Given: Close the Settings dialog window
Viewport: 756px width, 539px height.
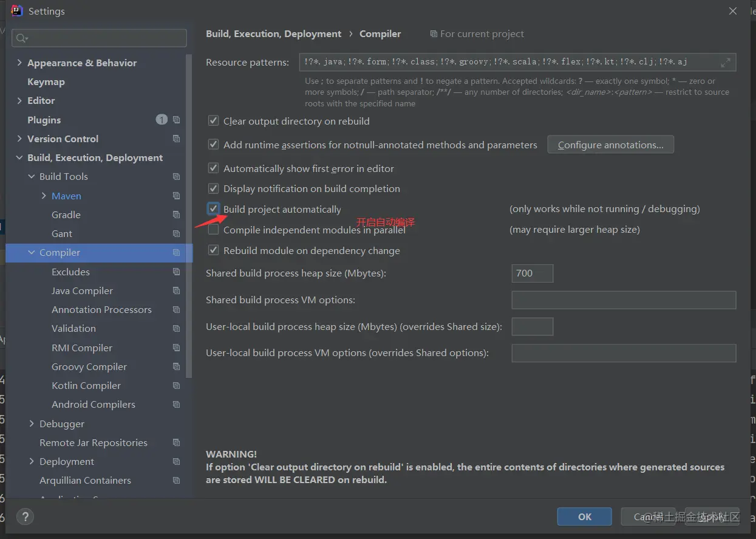Looking at the screenshot, I should (x=733, y=11).
